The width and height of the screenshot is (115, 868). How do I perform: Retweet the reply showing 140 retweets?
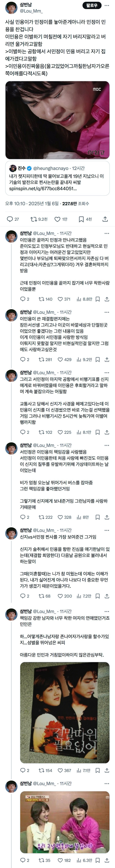[x=46, y=299]
